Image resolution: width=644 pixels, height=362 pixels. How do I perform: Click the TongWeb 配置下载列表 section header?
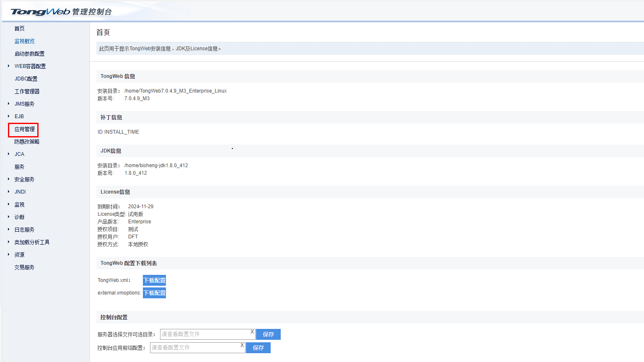[x=129, y=263]
